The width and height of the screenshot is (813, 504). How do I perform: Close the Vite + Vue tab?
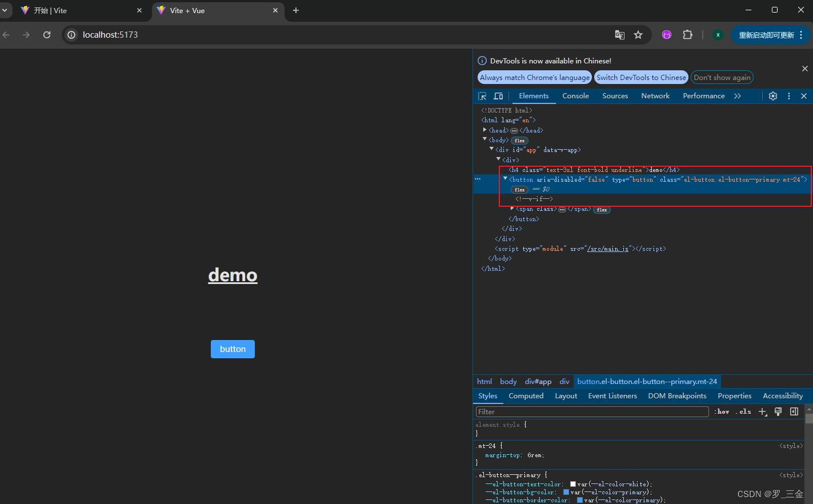pyautogui.click(x=275, y=10)
